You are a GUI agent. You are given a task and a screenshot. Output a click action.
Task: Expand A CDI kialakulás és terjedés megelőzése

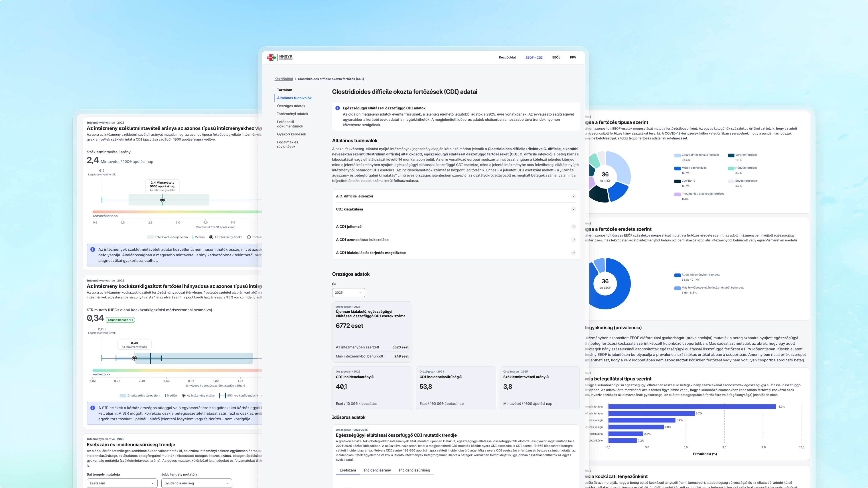tap(456, 253)
